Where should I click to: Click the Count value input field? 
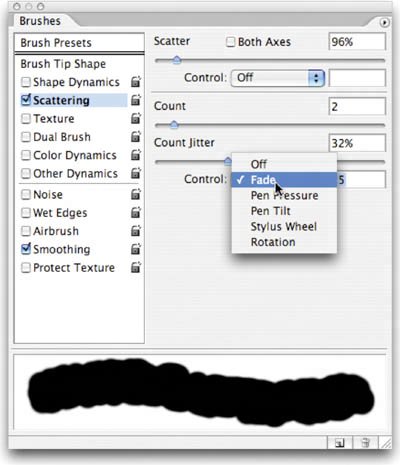(x=357, y=107)
